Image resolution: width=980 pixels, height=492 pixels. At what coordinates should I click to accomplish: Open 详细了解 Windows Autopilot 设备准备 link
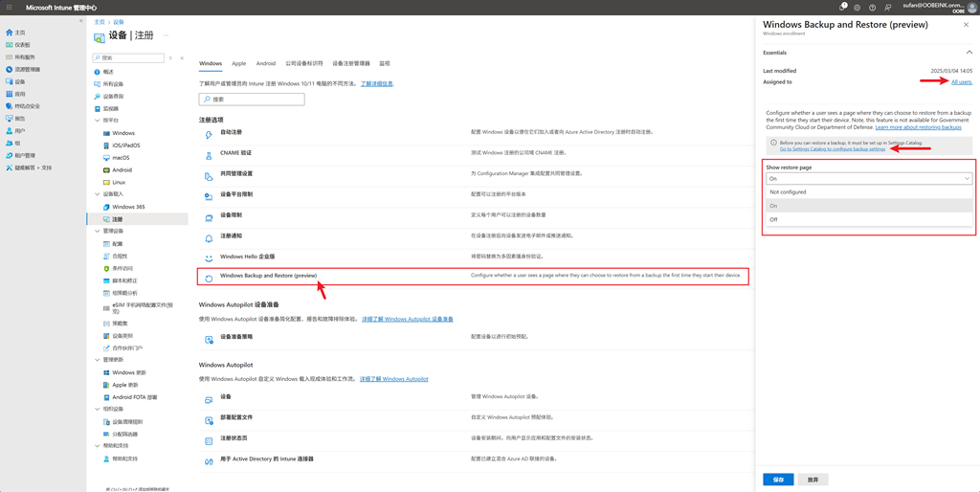pos(407,319)
